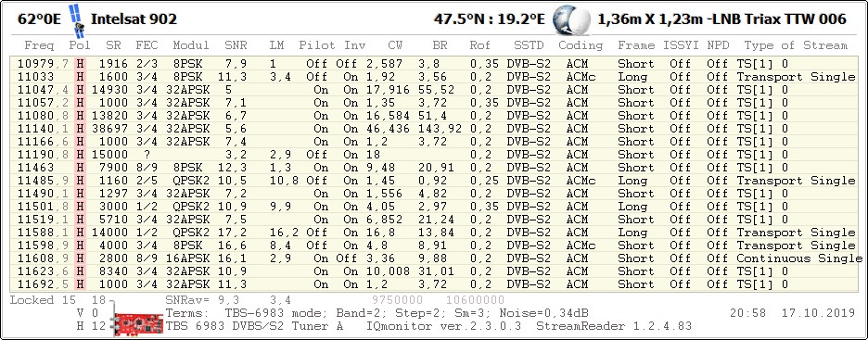Click the TBS 6983 DVBS/S2 Tuner A text
Image resolution: width=868 pixels, height=340 pixels.
pos(254,326)
